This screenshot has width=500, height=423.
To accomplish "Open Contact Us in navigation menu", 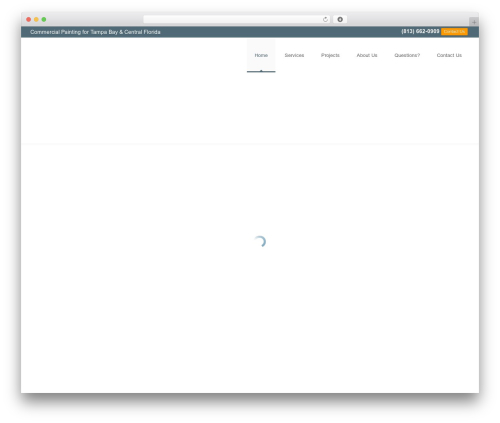I will (449, 55).
